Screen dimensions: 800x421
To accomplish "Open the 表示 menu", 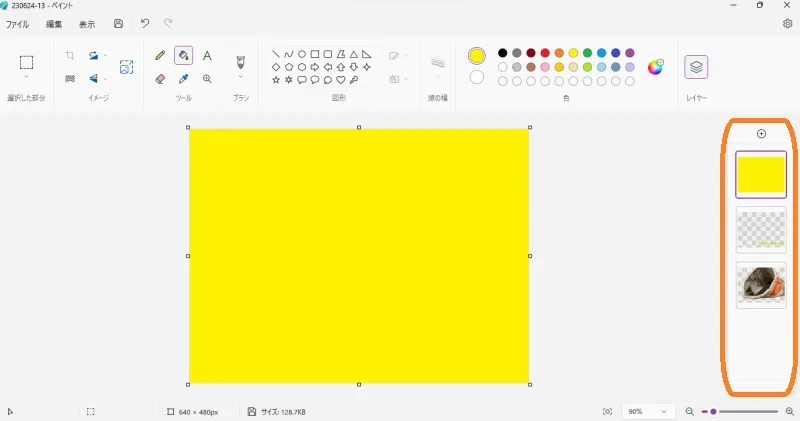I will click(x=87, y=23).
